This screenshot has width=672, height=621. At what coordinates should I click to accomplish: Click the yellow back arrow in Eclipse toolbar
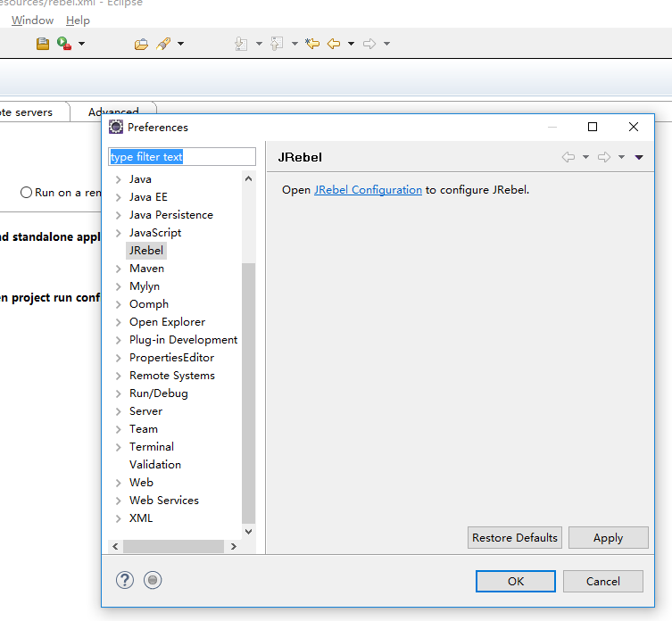pos(334,44)
